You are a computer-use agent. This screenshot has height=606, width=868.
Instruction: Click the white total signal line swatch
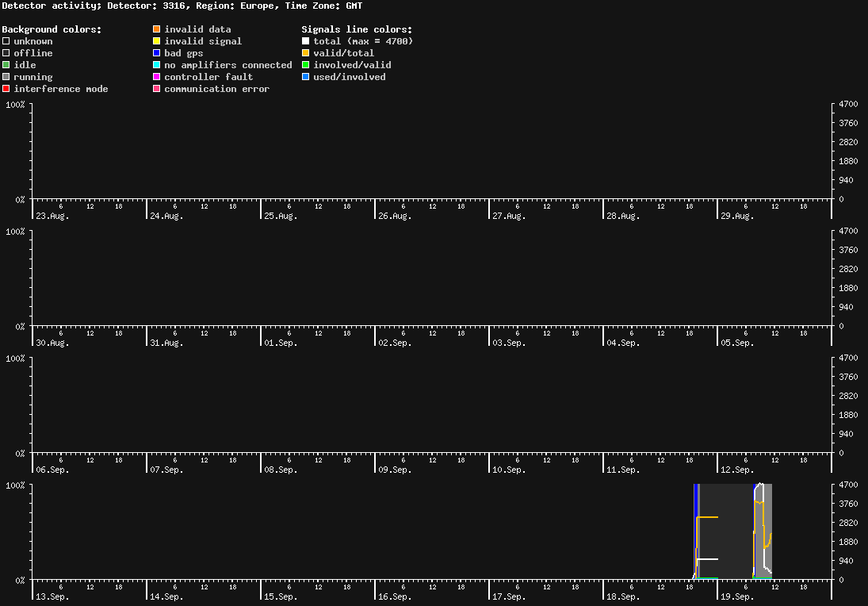(x=305, y=41)
